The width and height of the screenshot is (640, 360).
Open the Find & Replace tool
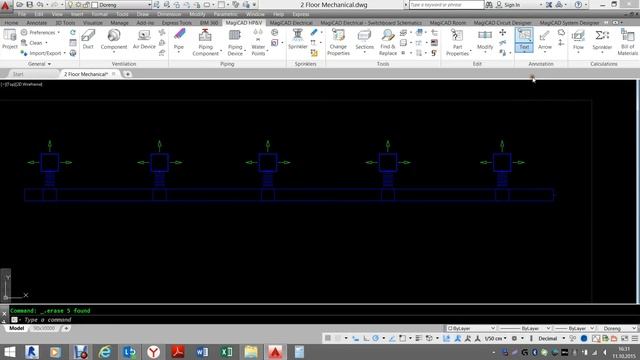388,42
